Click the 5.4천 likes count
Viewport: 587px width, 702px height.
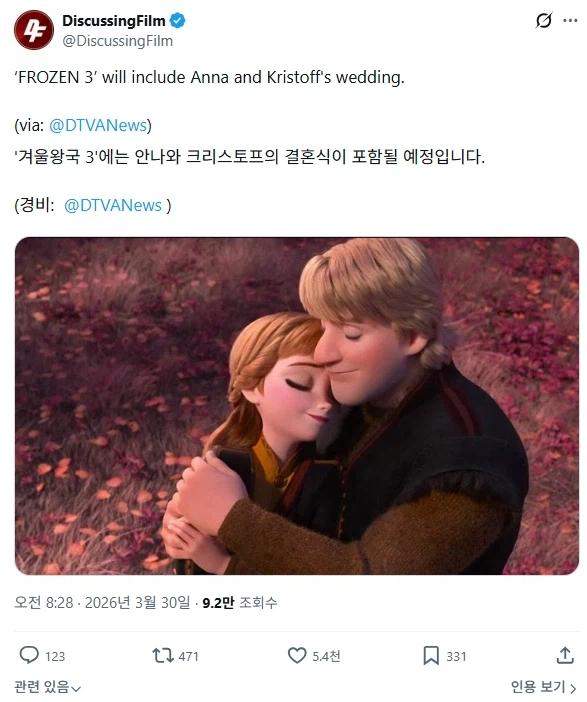326,656
